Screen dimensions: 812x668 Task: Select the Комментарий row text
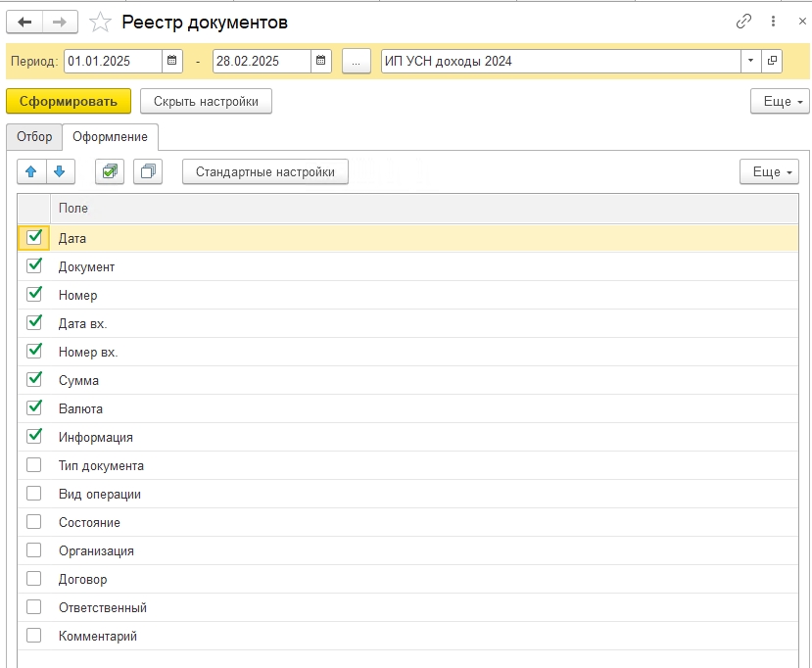(x=98, y=637)
